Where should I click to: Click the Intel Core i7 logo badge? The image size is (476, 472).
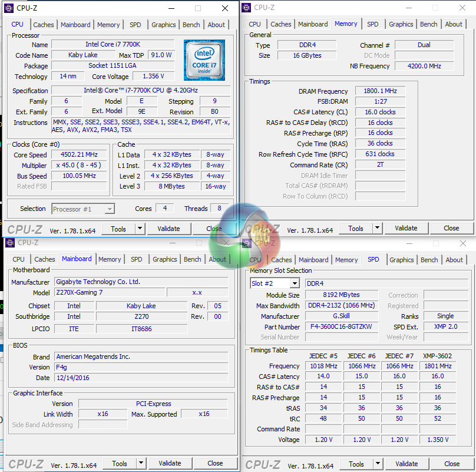pyautogui.click(x=204, y=60)
